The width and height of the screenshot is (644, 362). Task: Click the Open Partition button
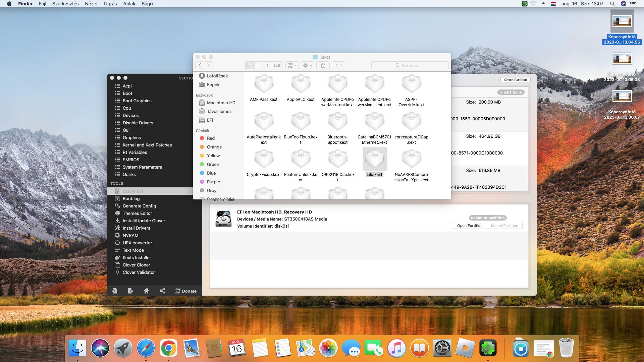point(470,226)
